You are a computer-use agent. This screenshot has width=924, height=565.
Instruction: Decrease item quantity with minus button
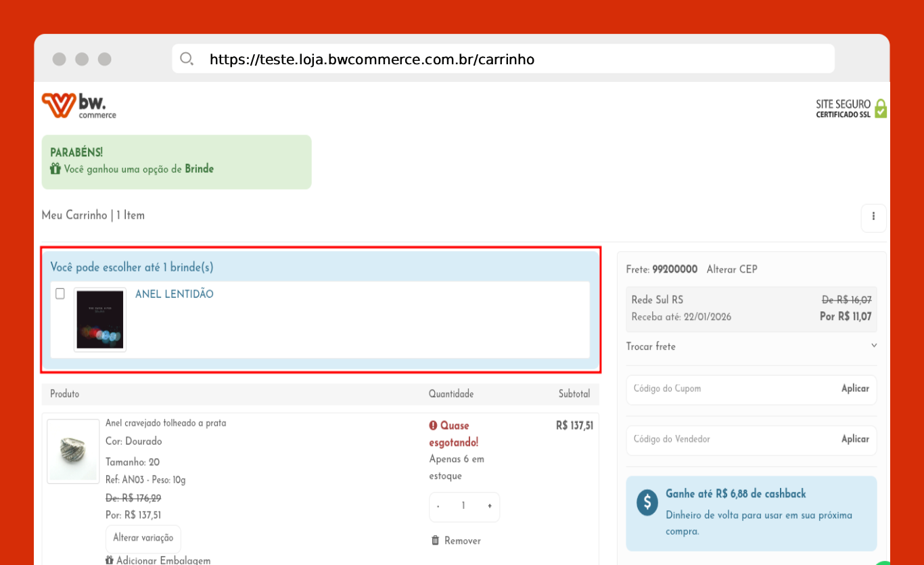coord(438,506)
